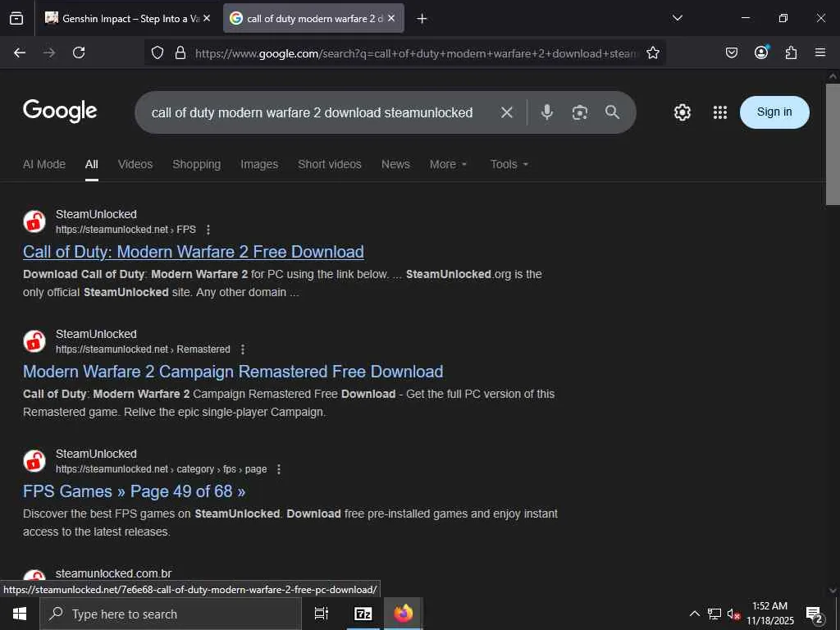Click the address bar URL

point(417,53)
